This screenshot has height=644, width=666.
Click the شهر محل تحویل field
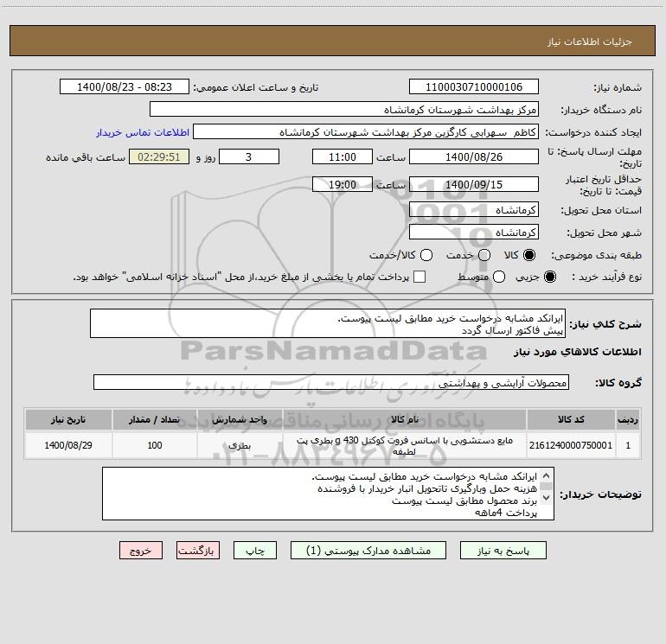click(474, 233)
